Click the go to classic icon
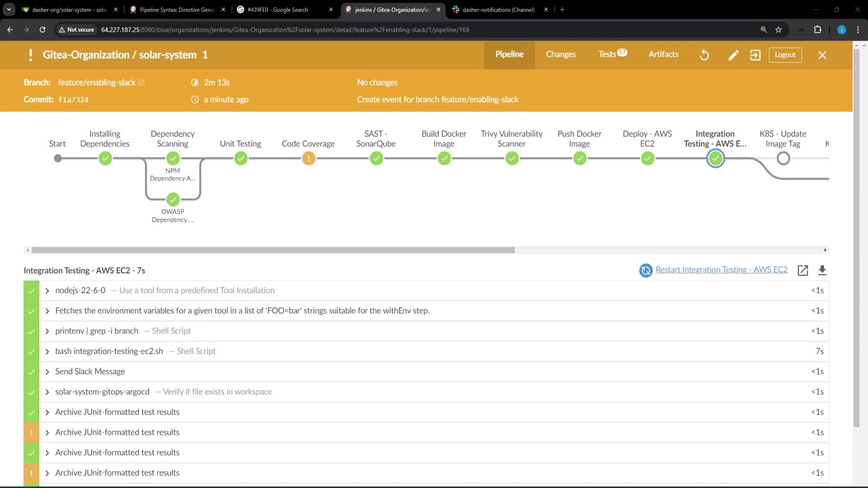The height and width of the screenshot is (488, 868). (755, 55)
